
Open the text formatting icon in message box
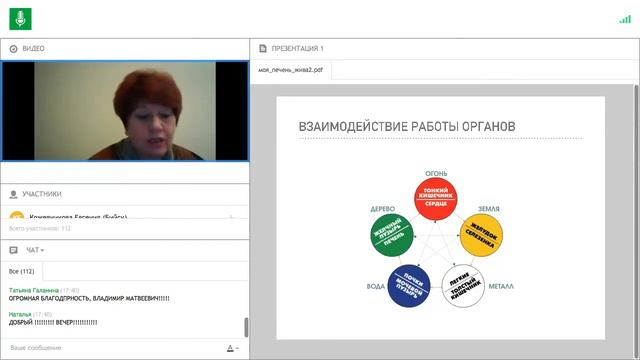pyautogui.click(x=232, y=348)
